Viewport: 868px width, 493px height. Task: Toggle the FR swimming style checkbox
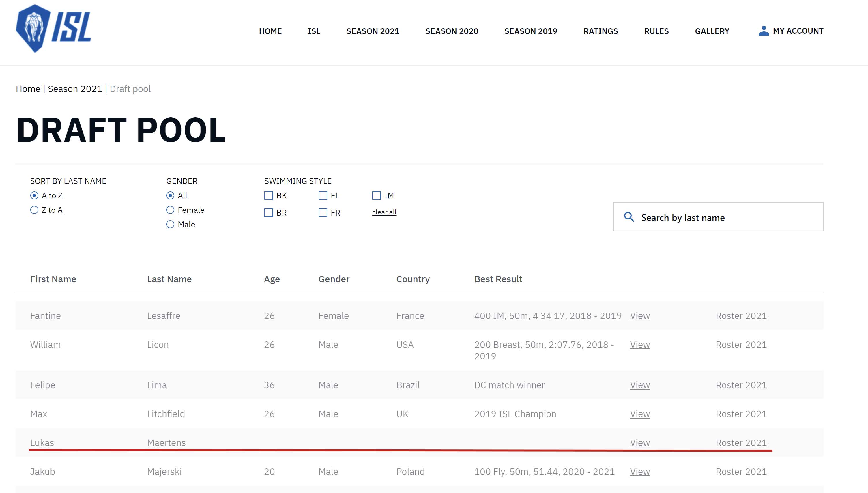pyautogui.click(x=323, y=213)
